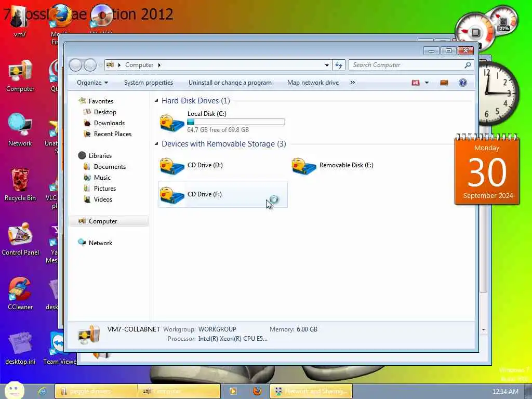Collapse the Devices with Removable Storage group

tap(156, 143)
